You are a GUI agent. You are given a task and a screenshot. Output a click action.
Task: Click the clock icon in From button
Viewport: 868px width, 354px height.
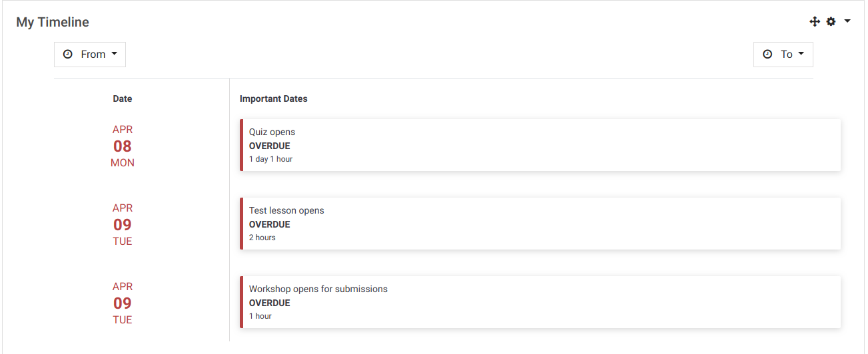[x=67, y=55]
